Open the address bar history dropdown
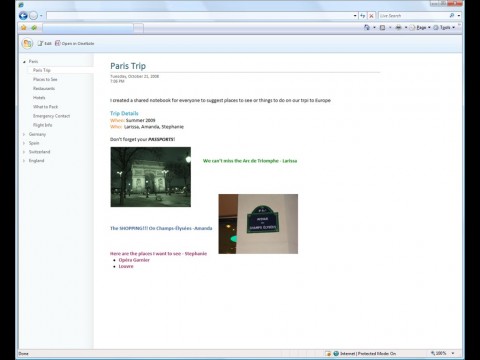Viewport: 480px width, 360px height. (355, 16)
